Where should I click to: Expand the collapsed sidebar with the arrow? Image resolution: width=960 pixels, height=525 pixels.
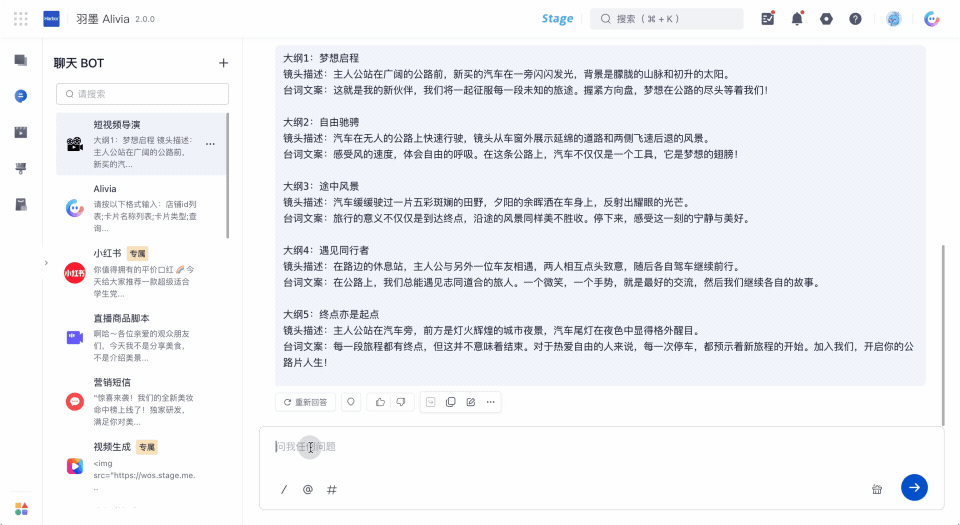tap(46, 263)
